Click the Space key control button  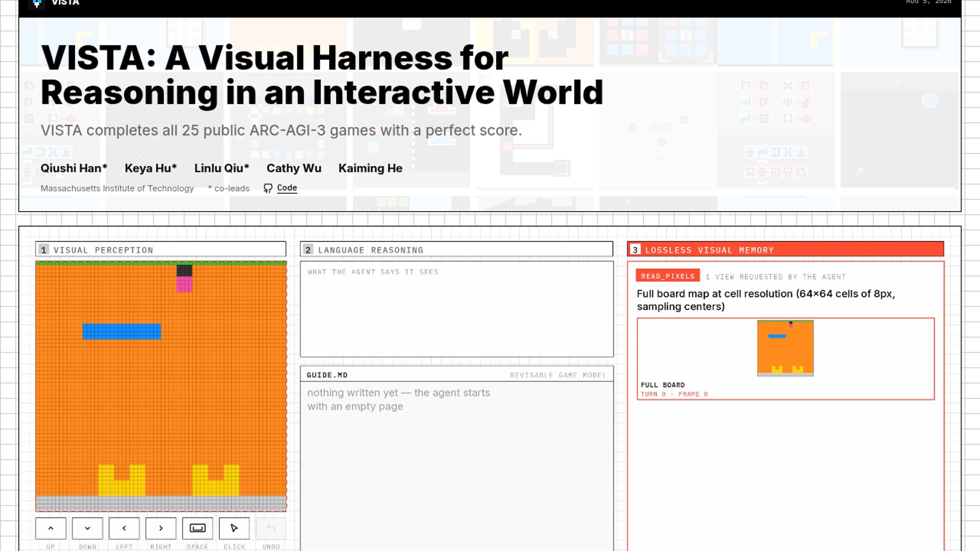click(x=198, y=528)
